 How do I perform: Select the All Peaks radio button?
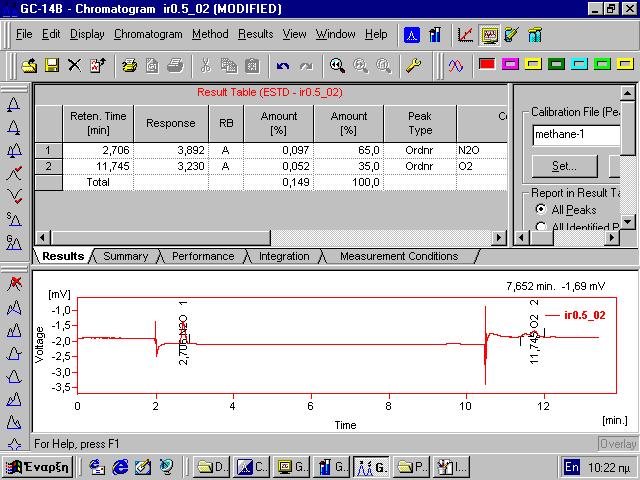[x=541, y=209]
